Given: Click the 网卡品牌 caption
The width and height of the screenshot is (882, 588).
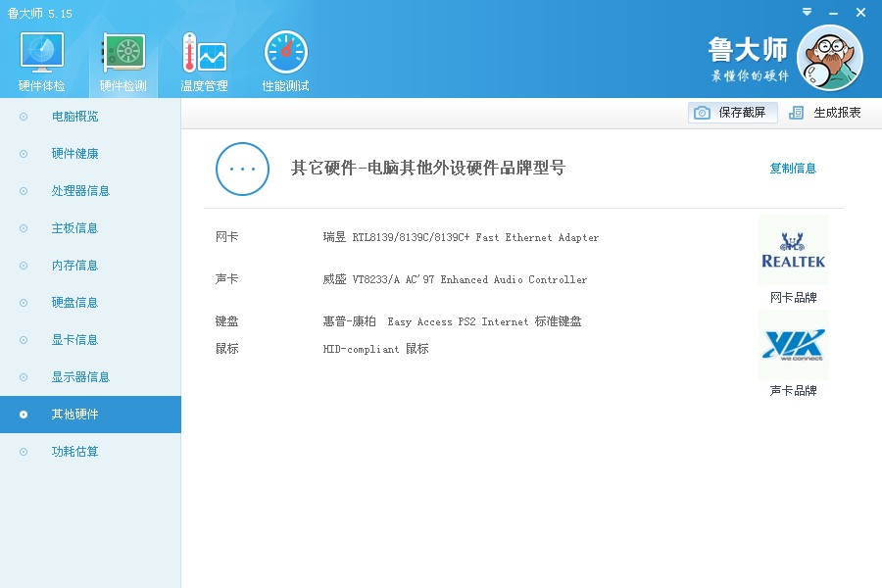Looking at the screenshot, I should (793, 298).
